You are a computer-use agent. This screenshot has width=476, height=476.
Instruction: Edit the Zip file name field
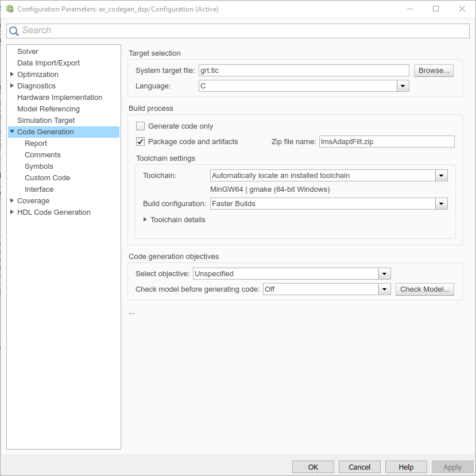pyautogui.click(x=387, y=142)
